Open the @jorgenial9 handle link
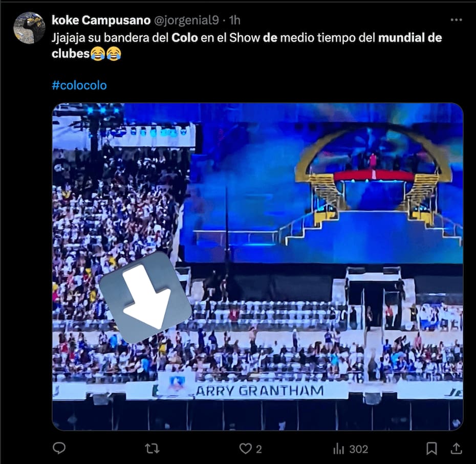This screenshot has height=464, width=476. coord(186,20)
